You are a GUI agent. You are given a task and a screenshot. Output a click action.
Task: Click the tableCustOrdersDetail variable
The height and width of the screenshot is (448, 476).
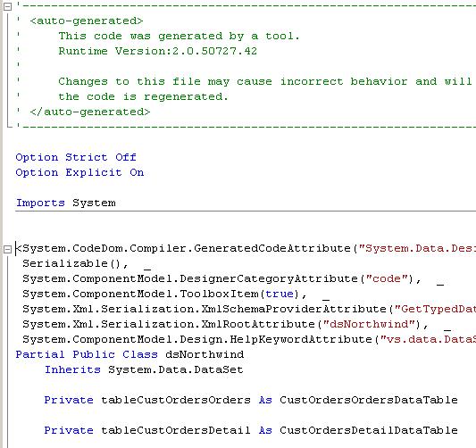[176, 430]
